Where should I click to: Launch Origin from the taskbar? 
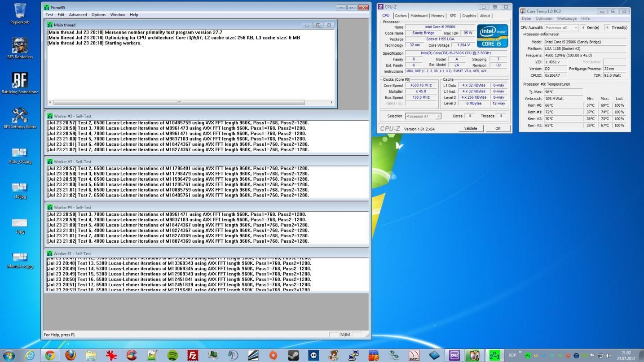coord(273,355)
